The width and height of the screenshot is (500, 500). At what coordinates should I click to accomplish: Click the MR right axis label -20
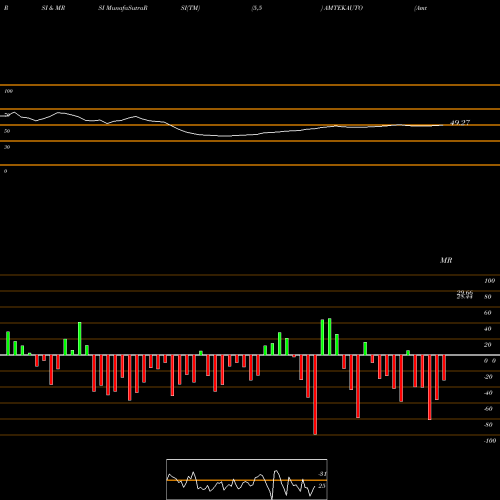point(488,377)
